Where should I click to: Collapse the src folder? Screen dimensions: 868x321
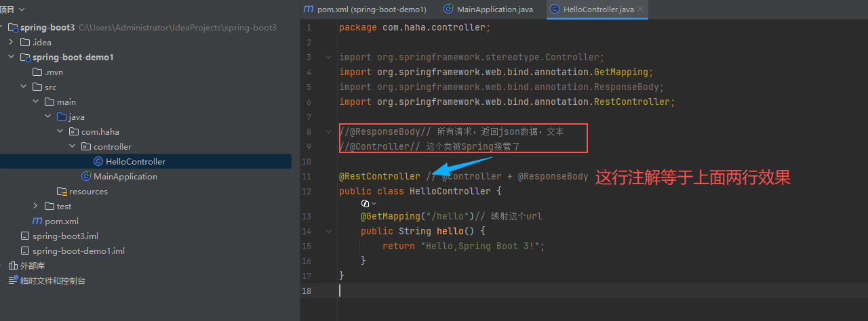point(24,87)
